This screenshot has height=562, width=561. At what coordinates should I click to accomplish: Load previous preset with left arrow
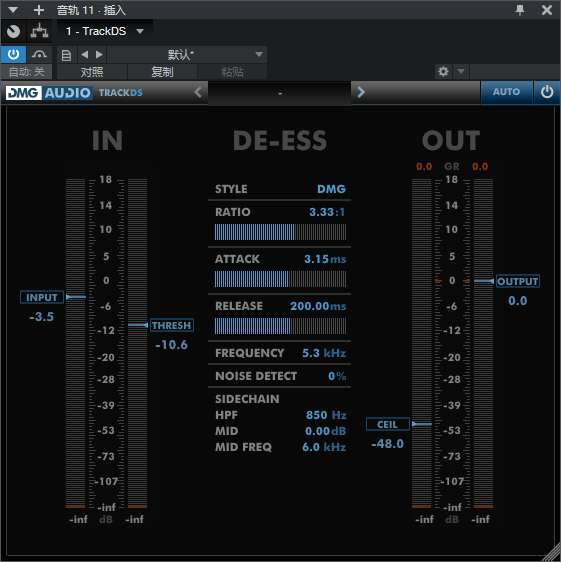[x=85, y=54]
